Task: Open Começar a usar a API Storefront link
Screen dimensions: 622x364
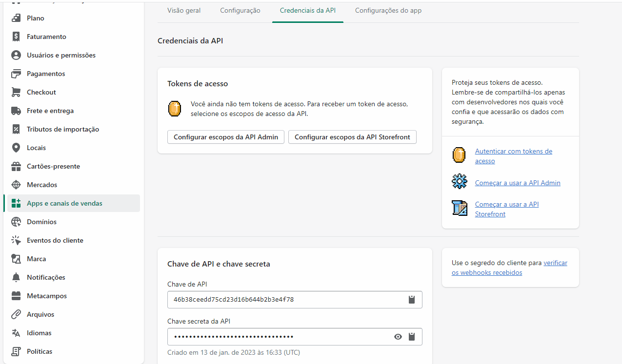Action: point(507,209)
